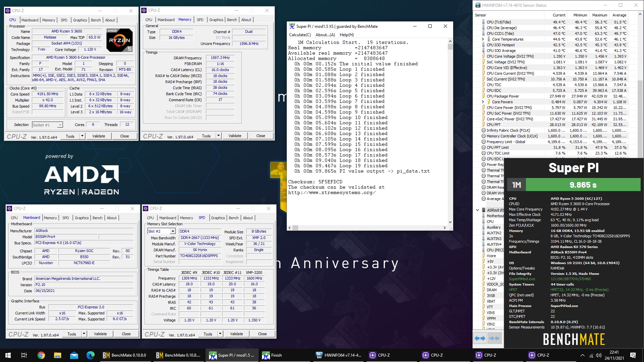
Task: Open Tools dropdown arrow in CPU tab window
Action: coord(82,136)
